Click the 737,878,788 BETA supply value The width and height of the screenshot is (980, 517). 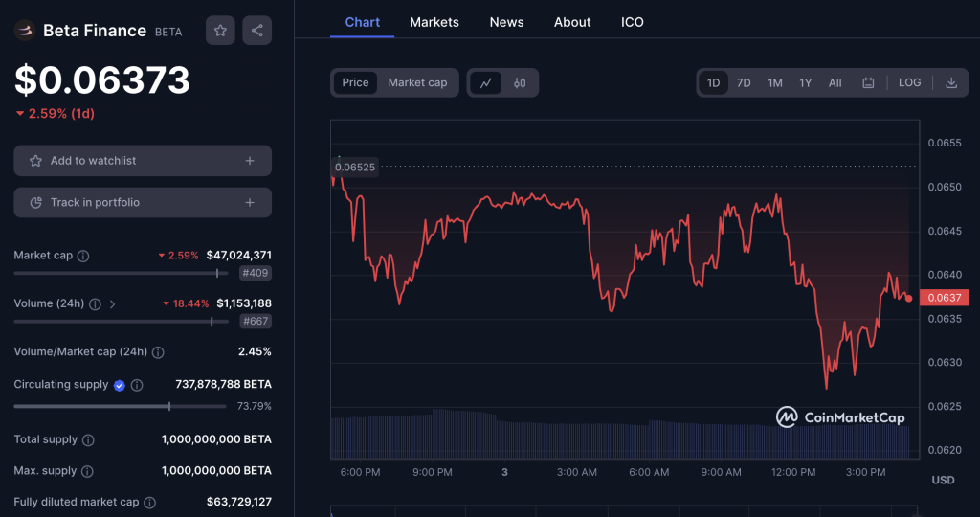223,384
